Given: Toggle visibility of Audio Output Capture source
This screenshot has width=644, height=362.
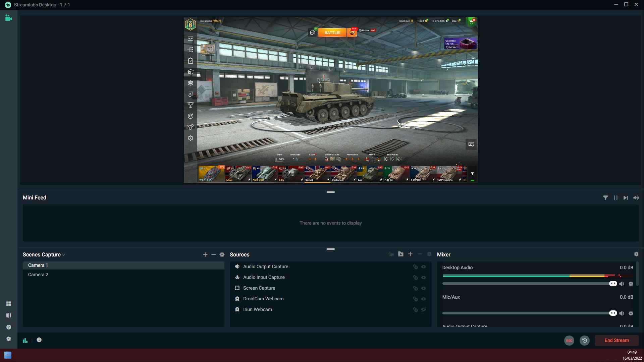Looking at the screenshot, I should coord(424,267).
